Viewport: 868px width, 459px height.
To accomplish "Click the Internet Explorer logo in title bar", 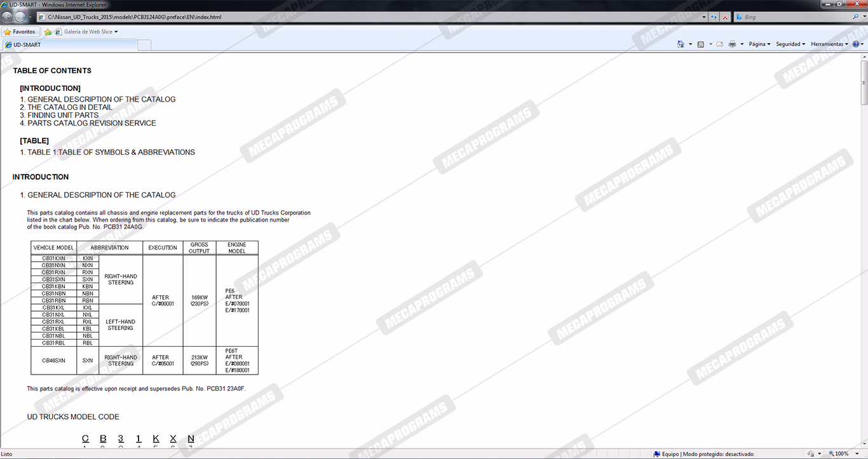I will (5, 4).
